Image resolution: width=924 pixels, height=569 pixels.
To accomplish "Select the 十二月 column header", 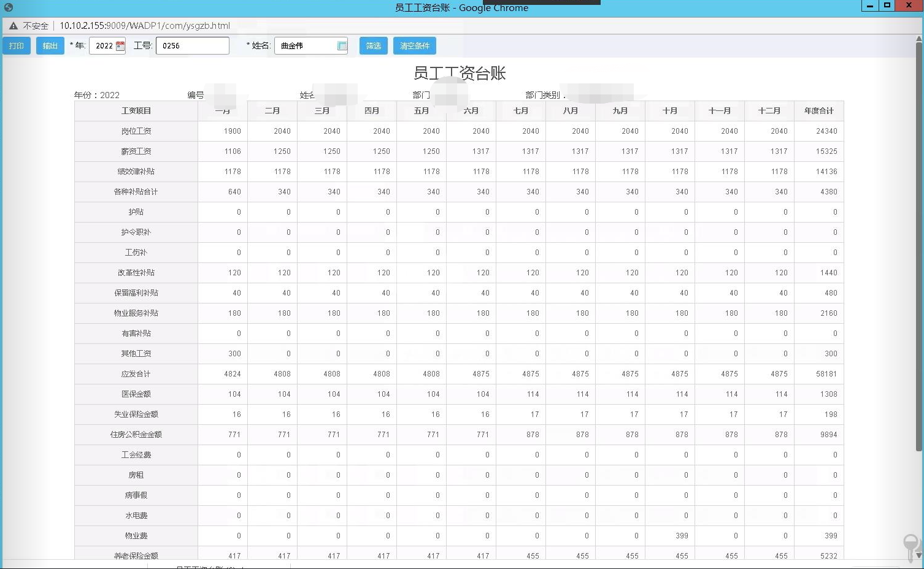I will click(x=769, y=111).
